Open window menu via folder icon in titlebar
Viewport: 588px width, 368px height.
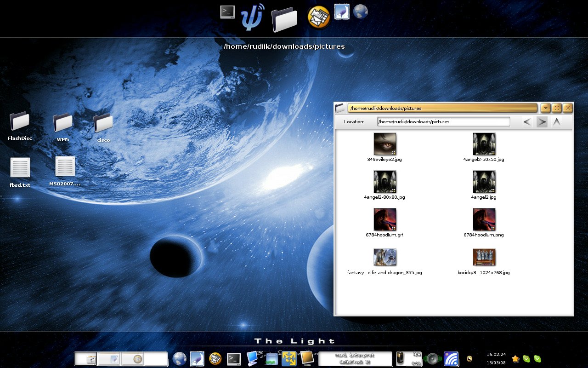pyautogui.click(x=339, y=108)
